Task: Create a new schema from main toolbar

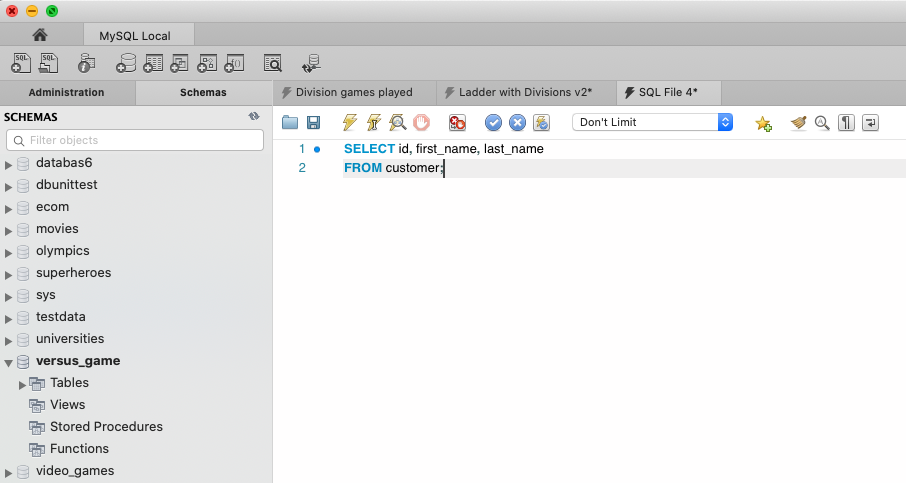Action: coord(126,63)
